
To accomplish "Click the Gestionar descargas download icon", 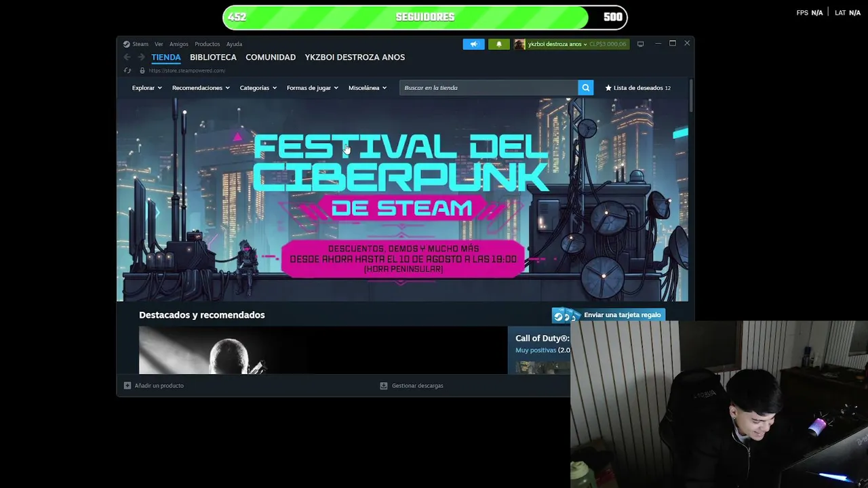I will click(384, 386).
